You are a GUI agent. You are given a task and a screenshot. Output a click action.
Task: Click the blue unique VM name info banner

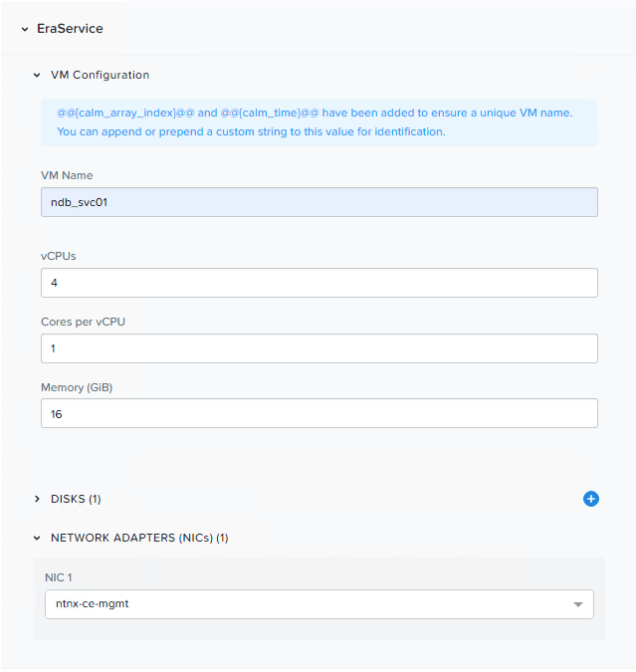[318, 122]
